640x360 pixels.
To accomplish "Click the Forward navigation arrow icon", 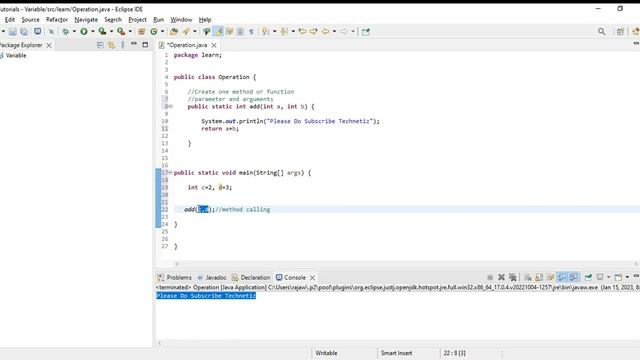I will coord(344,31).
